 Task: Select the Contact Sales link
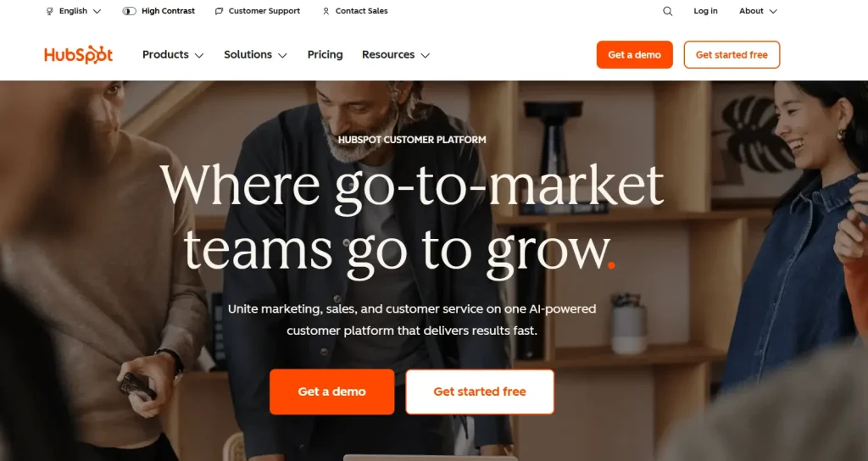[361, 11]
